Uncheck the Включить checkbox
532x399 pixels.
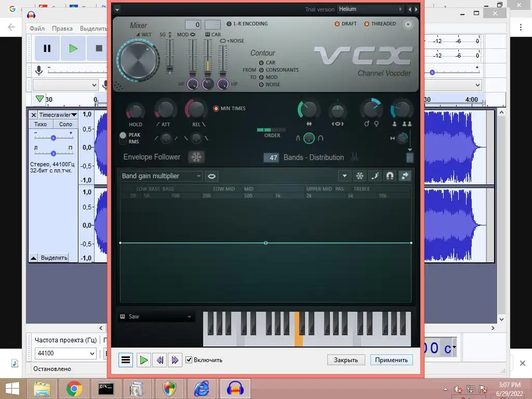189,360
